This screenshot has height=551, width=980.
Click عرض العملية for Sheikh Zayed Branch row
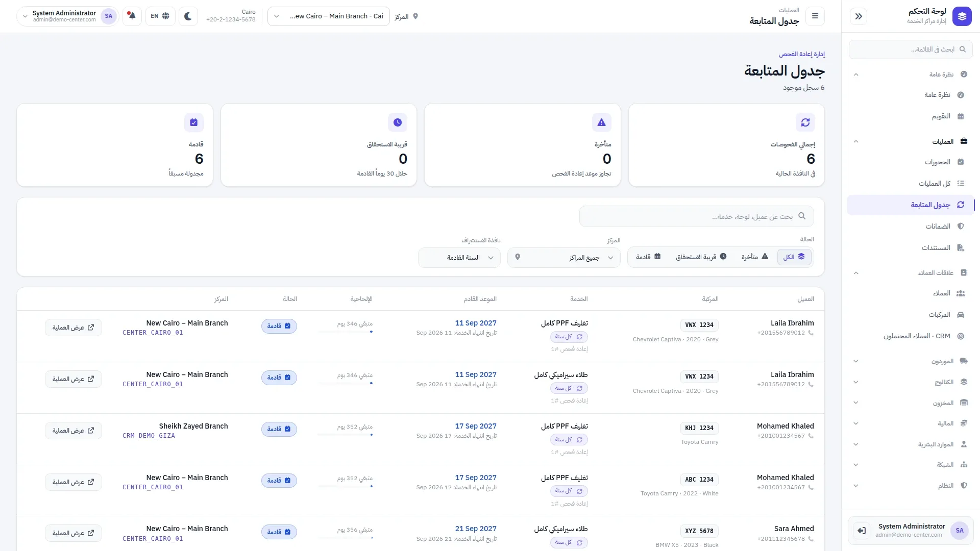tap(73, 431)
